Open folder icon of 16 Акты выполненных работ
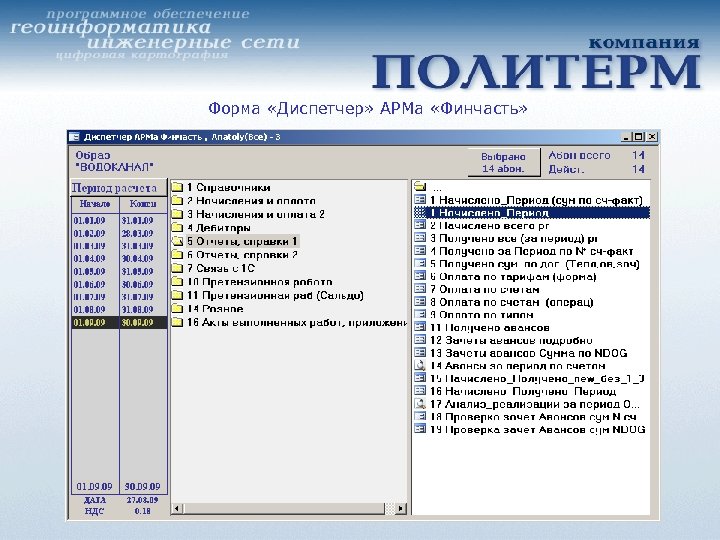This screenshot has height=540, width=720. 177,322
